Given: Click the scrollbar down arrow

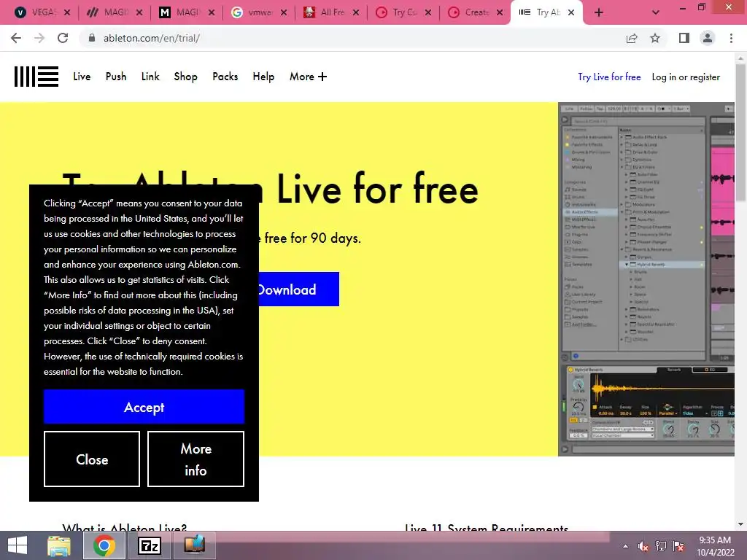Looking at the screenshot, I should click(x=740, y=524).
